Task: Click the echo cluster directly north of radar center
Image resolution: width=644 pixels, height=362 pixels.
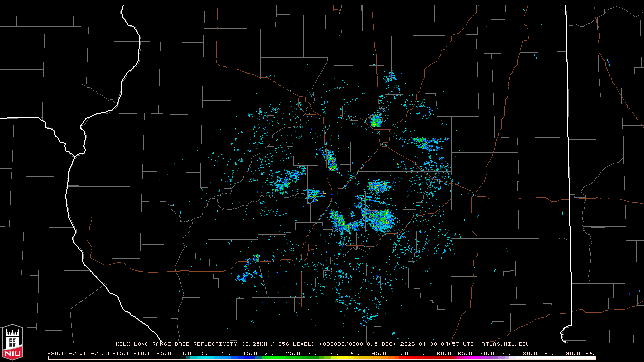Action: (331, 160)
